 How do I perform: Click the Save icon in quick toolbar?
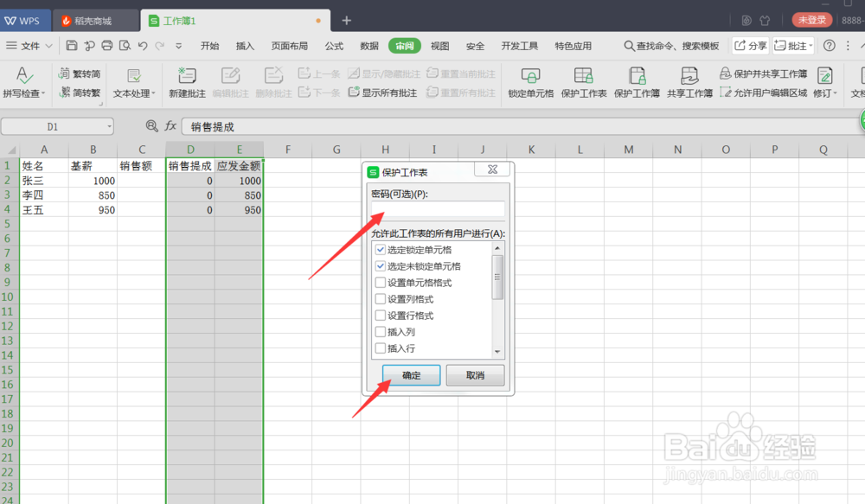coord(72,46)
